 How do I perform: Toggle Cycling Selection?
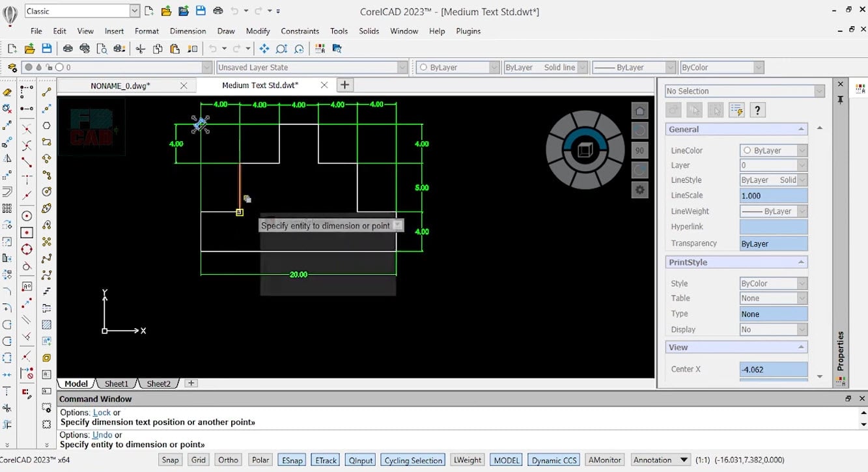(413, 460)
